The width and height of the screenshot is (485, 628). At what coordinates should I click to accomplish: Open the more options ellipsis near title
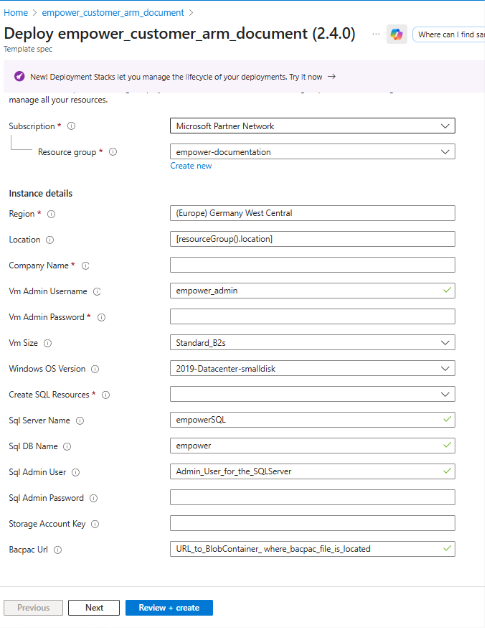pyautogui.click(x=376, y=34)
